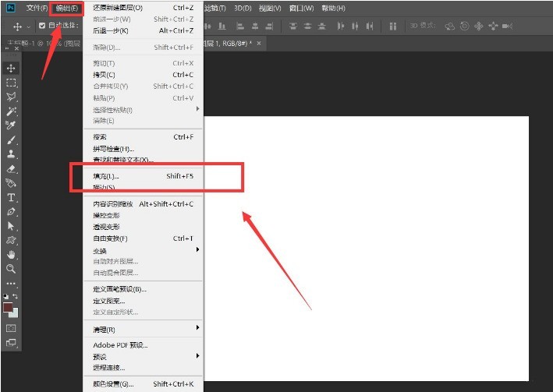Screen dimensions: 553x392
Task: Pick the Magic Wand tool
Action: [x=11, y=111]
